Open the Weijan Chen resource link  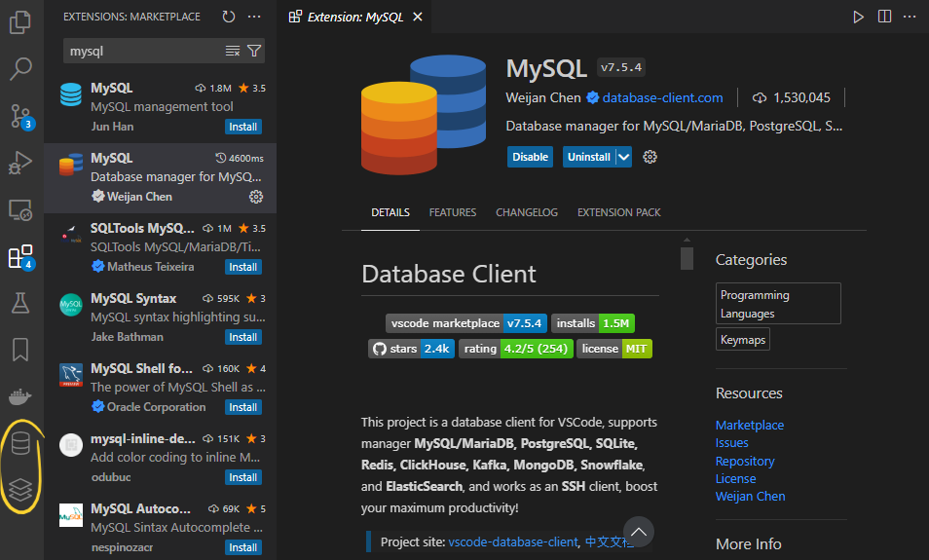(750, 497)
